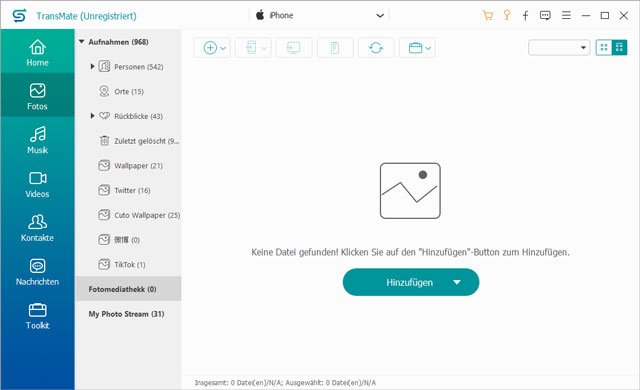The image size is (640, 390).
Task: Switch to the large grid view
Action: click(x=604, y=47)
